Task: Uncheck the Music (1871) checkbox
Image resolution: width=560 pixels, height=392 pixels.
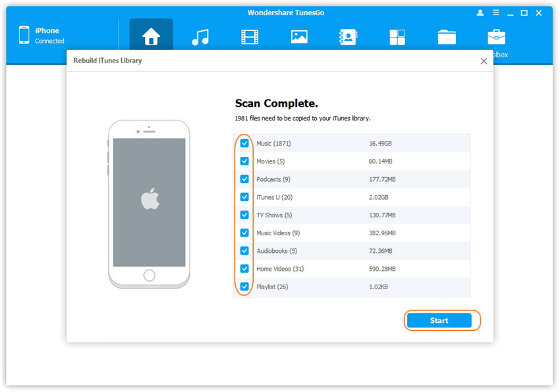Action: click(244, 143)
